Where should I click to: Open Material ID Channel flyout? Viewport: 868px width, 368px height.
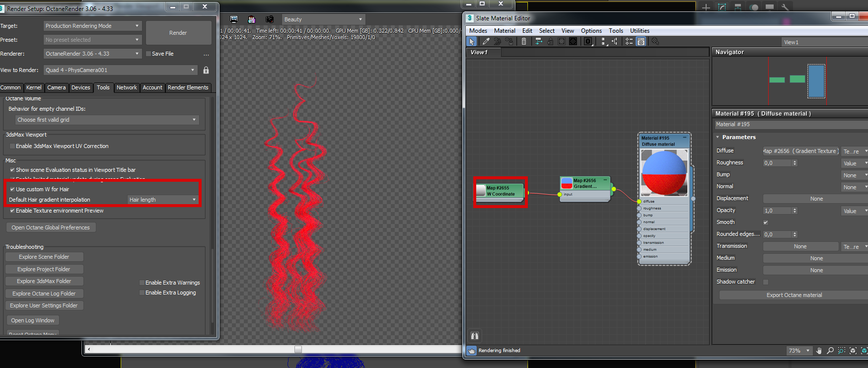[588, 42]
